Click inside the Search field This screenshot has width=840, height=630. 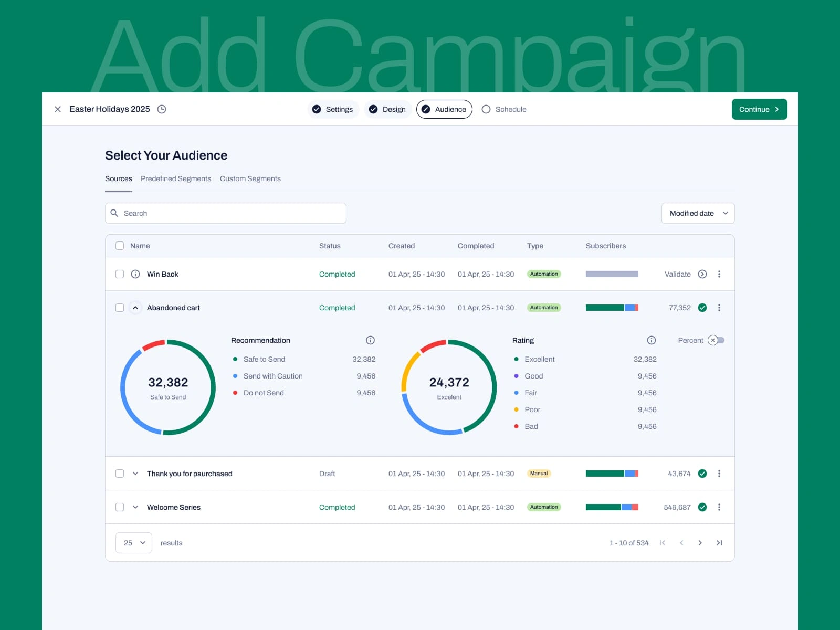pyautogui.click(x=225, y=213)
